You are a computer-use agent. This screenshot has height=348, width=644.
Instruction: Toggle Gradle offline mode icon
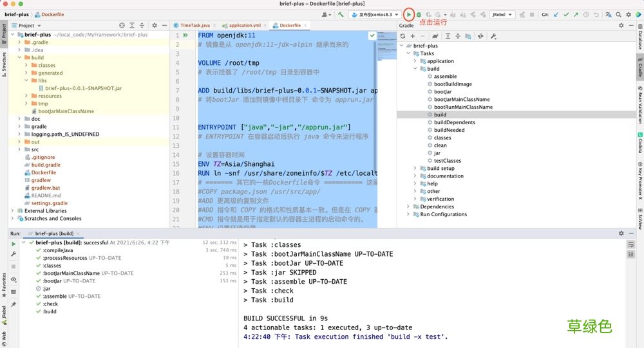click(x=480, y=36)
